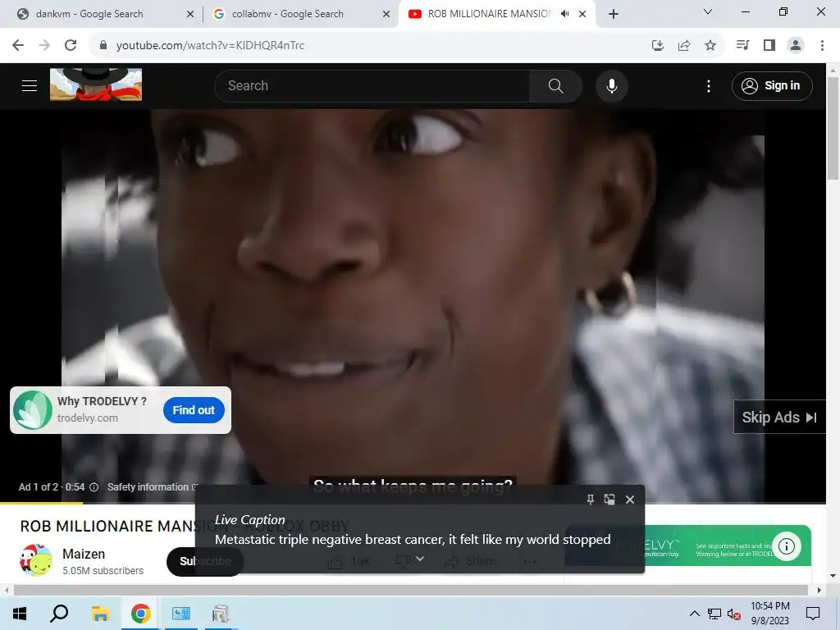The width and height of the screenshot is (840, 630).
Task: Click the Maizen channel name
Action: coord(84,554)
